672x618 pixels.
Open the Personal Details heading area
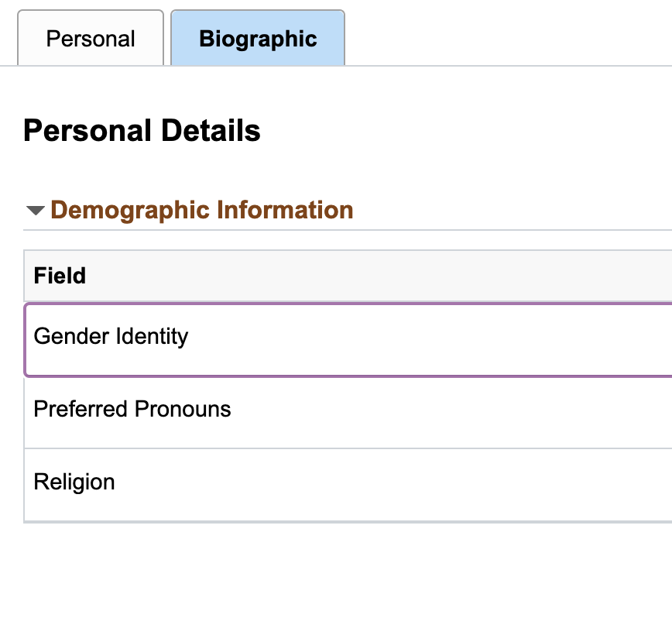click(142, 130)
